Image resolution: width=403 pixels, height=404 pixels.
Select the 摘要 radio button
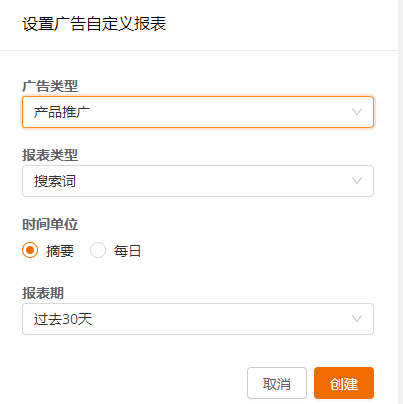(x=30, y=250)
